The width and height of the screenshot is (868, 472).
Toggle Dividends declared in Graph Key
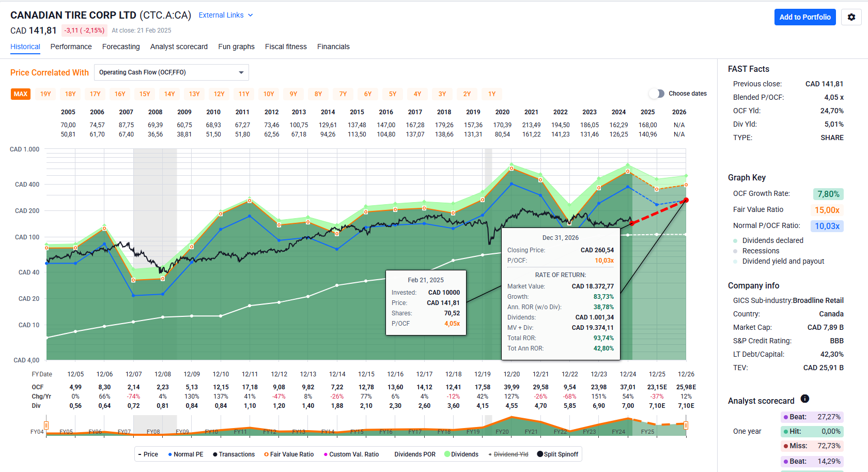(x=772, y=240)
